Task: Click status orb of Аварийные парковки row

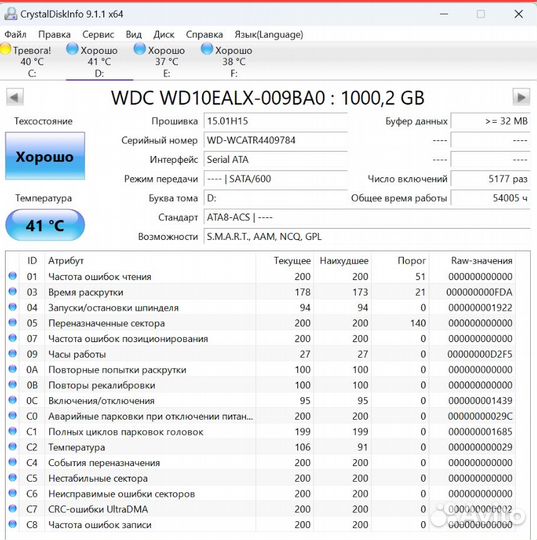Action: (13, 415)
